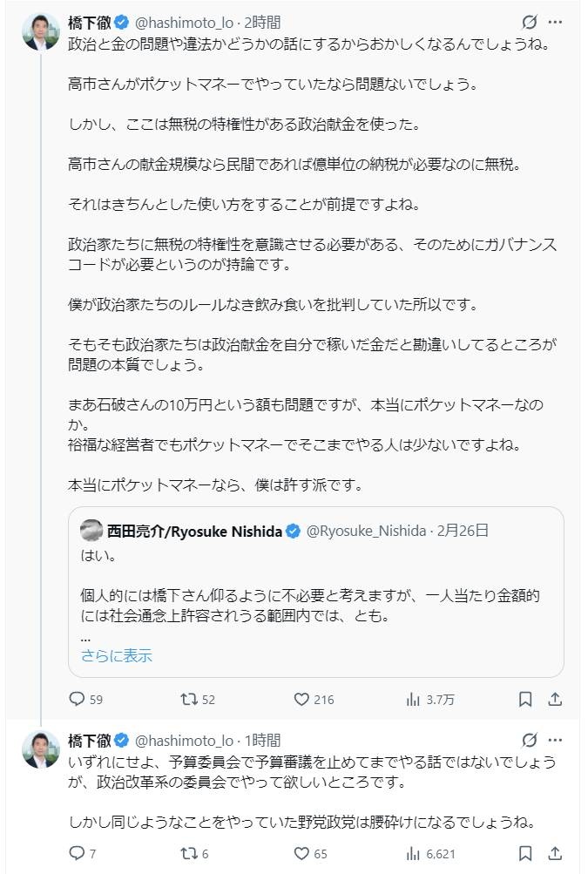Open @Ryosuke_Nishida handle in quoted tweet

point(368,530)
